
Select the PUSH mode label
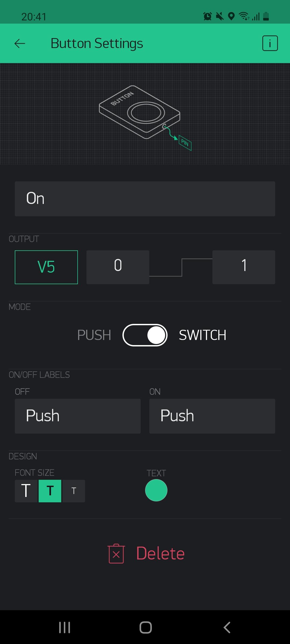coord(94,335)
